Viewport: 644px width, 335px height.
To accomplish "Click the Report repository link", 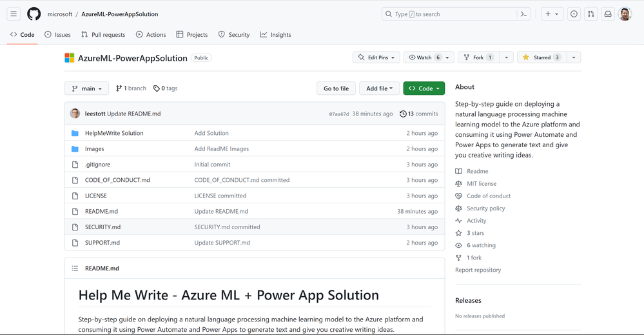I will [478, 270].
